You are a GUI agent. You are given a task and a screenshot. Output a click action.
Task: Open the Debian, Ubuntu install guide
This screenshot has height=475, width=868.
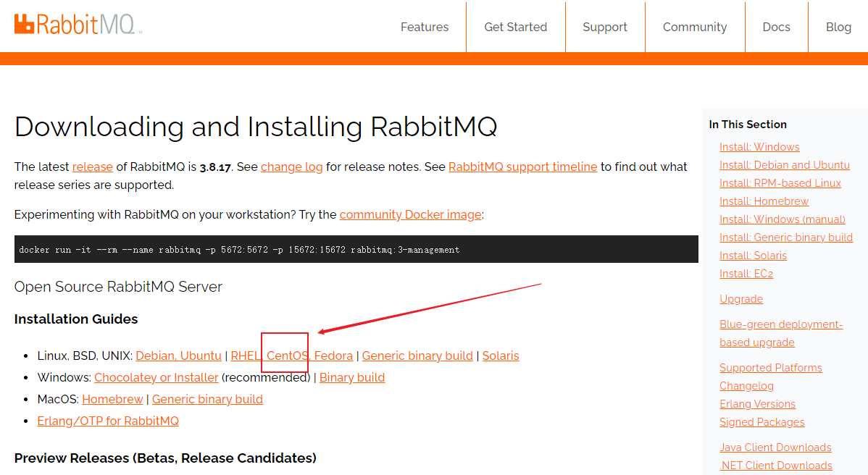pyautogui.click(x=178, y=356)
